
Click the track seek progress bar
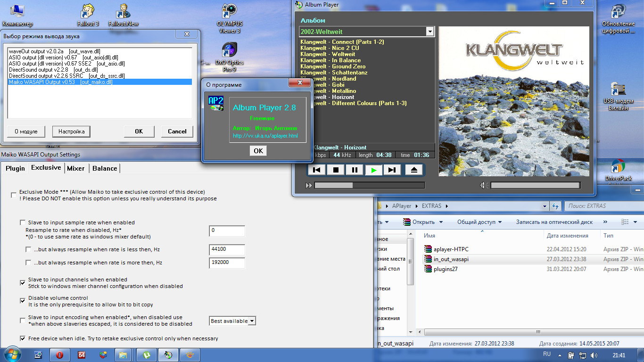(x=369, y=185)
